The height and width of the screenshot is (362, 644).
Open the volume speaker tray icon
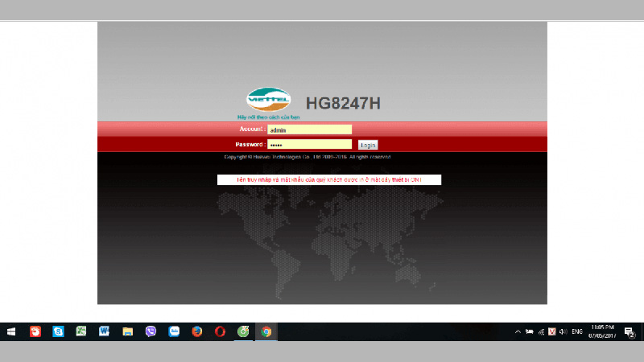click(x=563, y=331)
